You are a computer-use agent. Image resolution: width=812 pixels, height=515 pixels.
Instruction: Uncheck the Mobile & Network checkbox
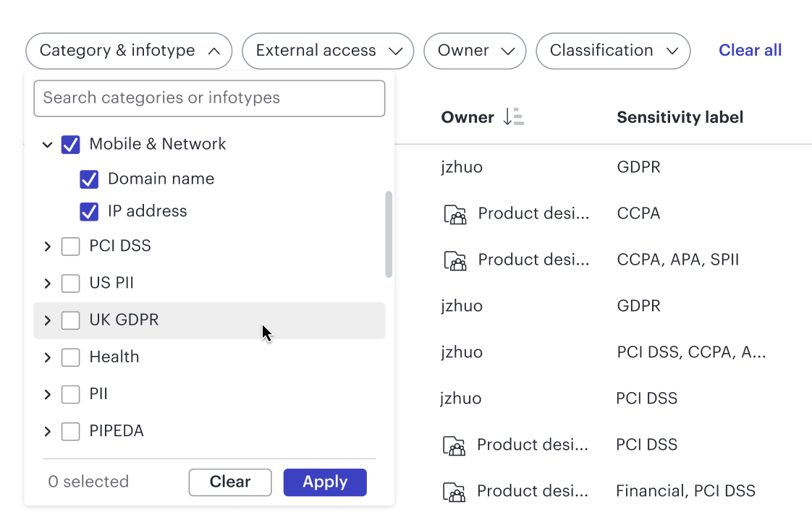tap(70, 145)
